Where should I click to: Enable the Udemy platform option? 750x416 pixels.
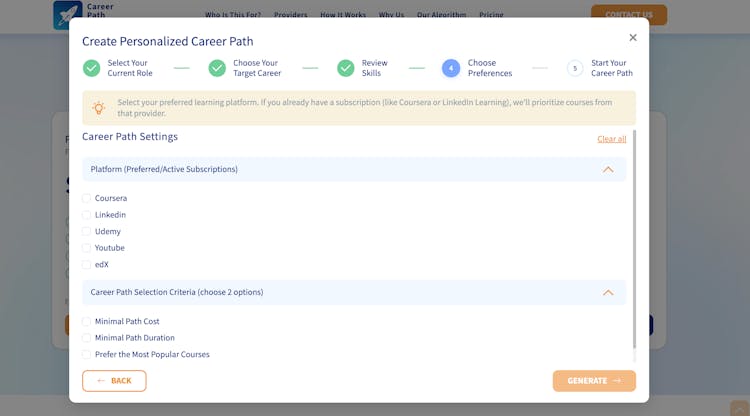(x=87, y=231)
